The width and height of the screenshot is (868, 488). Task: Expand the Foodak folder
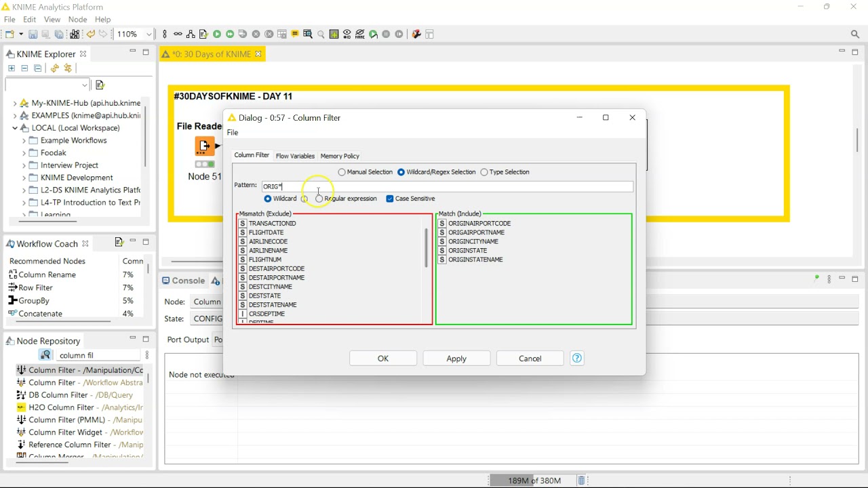click(24, 153)
